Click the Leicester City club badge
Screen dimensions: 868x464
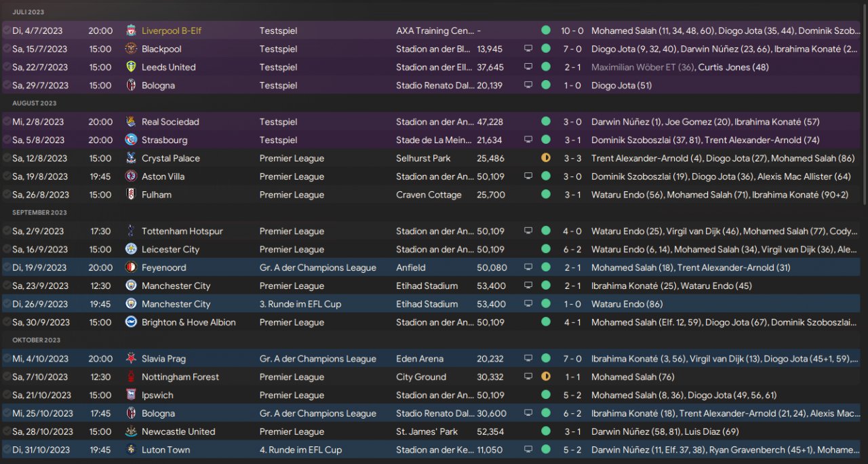coord(131,250)
